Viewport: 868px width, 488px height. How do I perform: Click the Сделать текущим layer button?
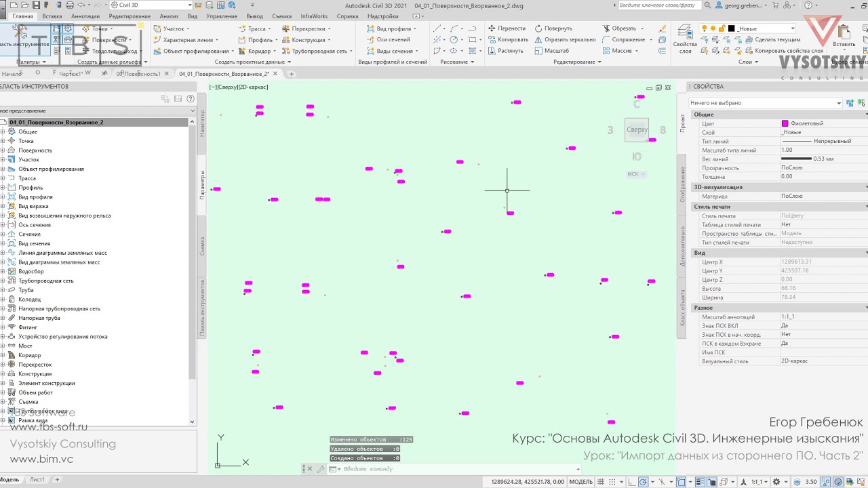[x=772, y=40]
